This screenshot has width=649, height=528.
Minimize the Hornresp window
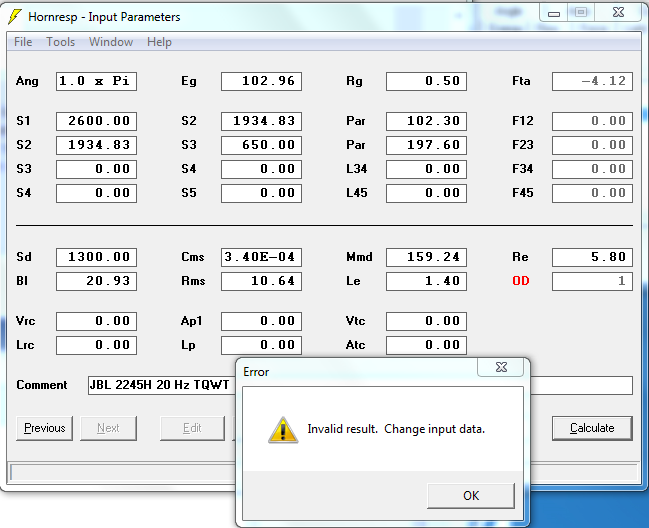click(554, 13)
